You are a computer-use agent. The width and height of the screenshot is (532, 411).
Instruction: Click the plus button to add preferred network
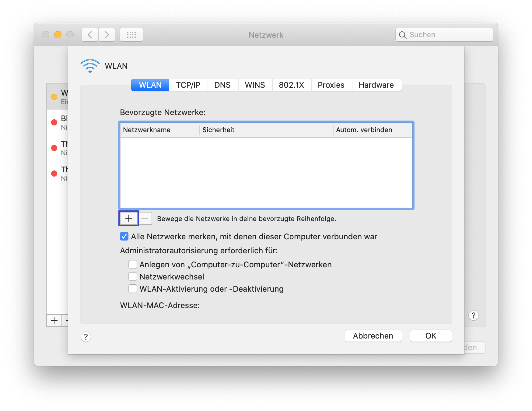pyautogui.click(x=128, y=218)
